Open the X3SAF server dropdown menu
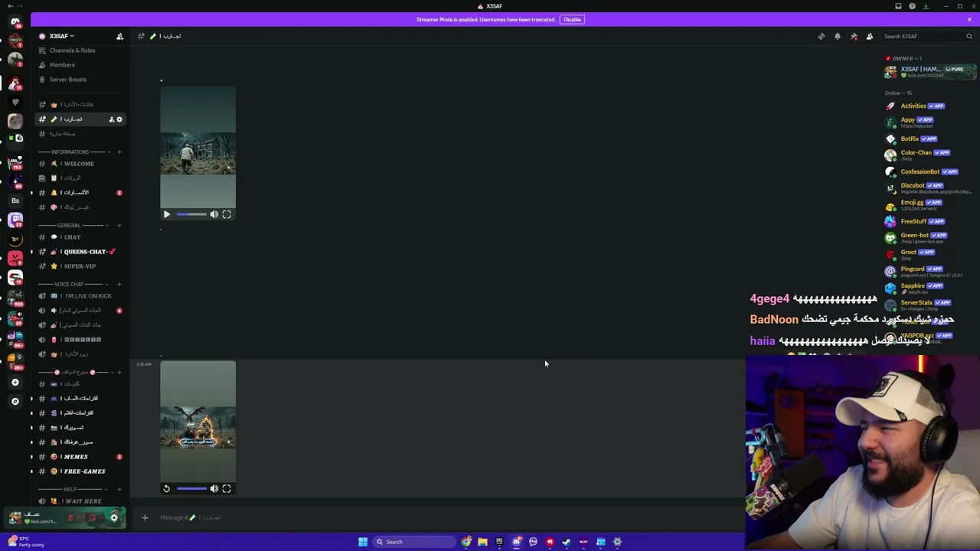Viewport: 980px width, 551px height. tap(62, 36)
